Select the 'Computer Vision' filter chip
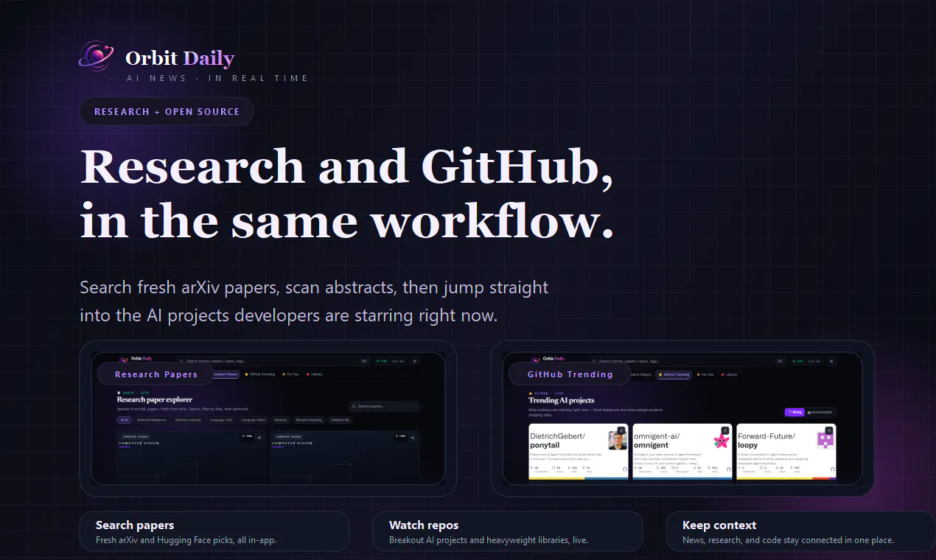Image resolution: width=936 pixels, height=560 pixels. pyautogui.click(x=254, y=420)
